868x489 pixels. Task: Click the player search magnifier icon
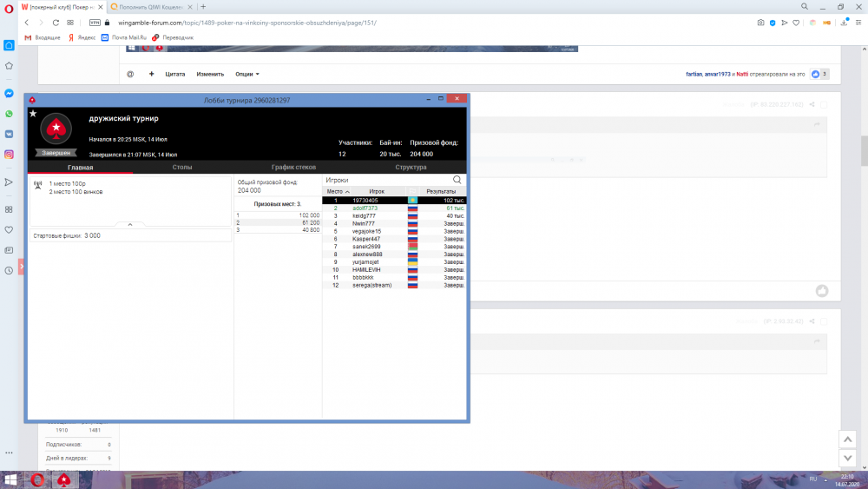click(457, 180)
